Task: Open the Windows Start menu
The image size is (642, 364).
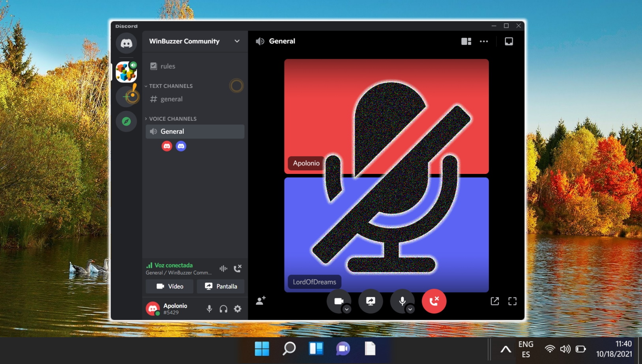Action: (x=262, y=349)
